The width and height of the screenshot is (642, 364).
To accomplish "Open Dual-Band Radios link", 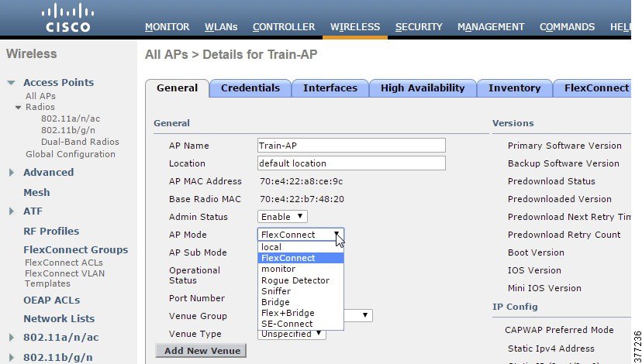I will (x=81, y=142).
